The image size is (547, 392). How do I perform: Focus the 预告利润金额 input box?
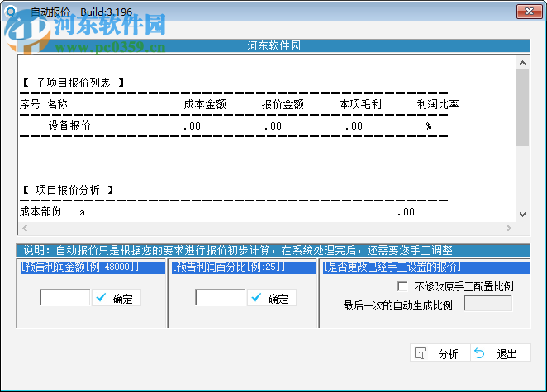coord(65,298)
